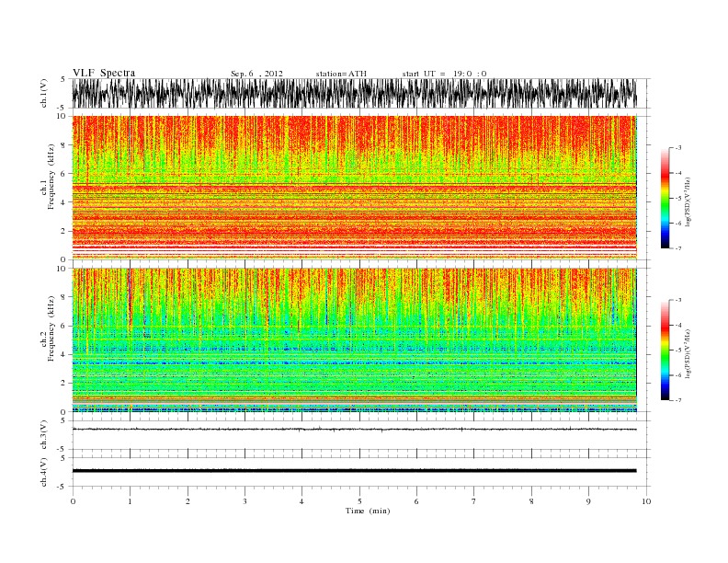Click the ch.1 colorbar log(PSD) unit label

[688, 201]
